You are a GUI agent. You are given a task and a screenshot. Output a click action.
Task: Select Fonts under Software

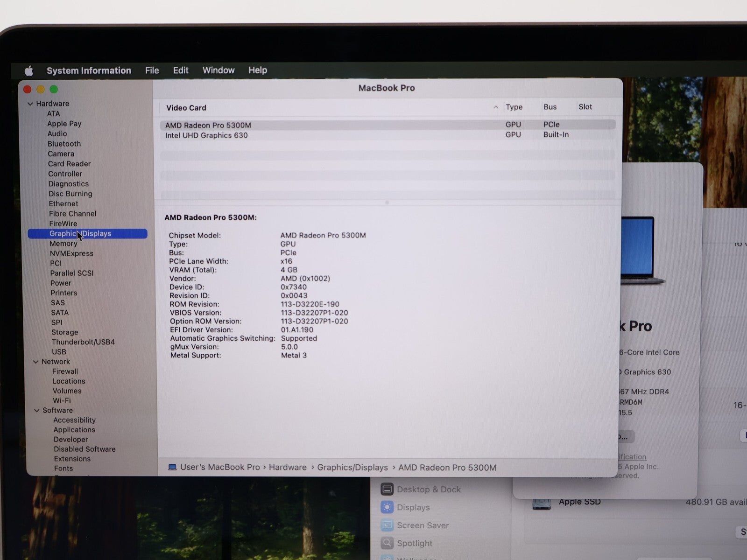[63, 469]
